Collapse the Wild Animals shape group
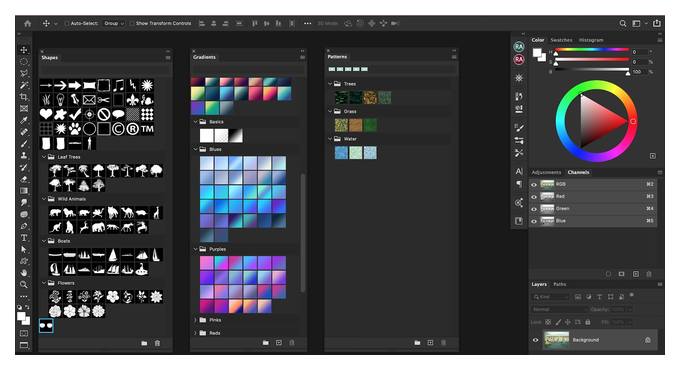The image size is (680, 370). coord(44,199)
